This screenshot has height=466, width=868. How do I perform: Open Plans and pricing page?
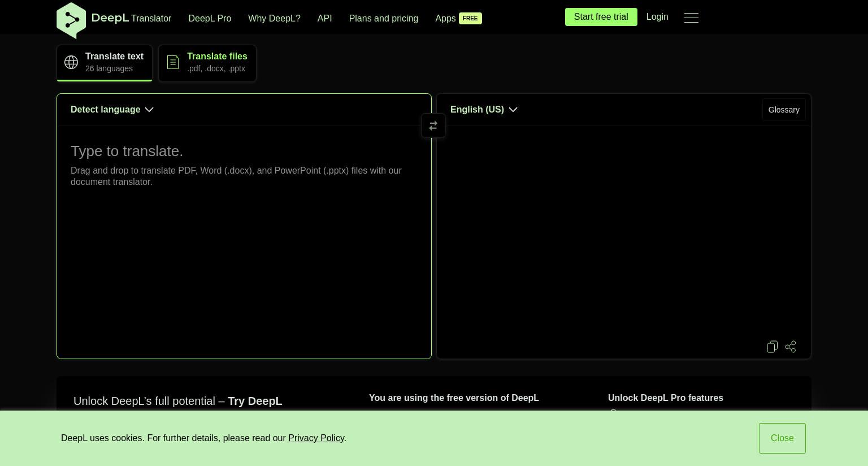(x=384, y=18)
